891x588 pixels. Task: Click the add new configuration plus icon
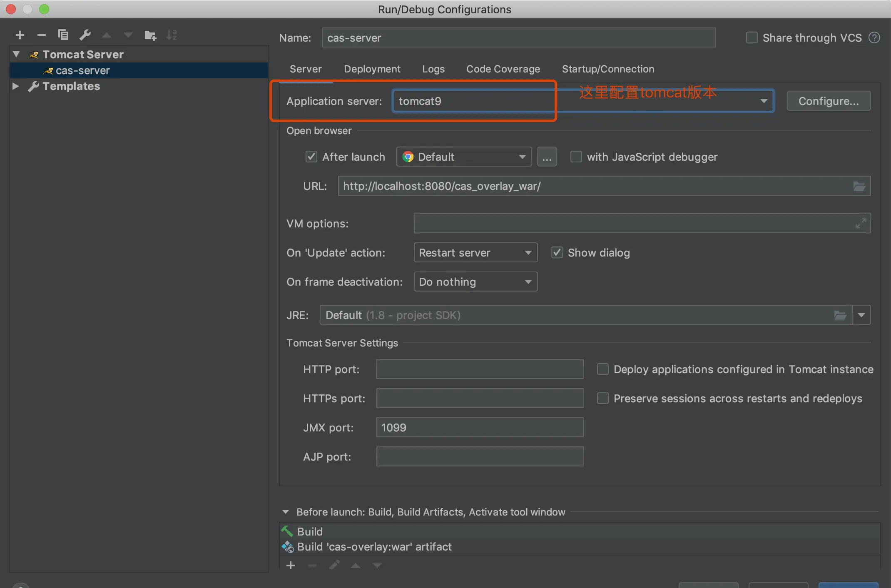click(20, 35)
